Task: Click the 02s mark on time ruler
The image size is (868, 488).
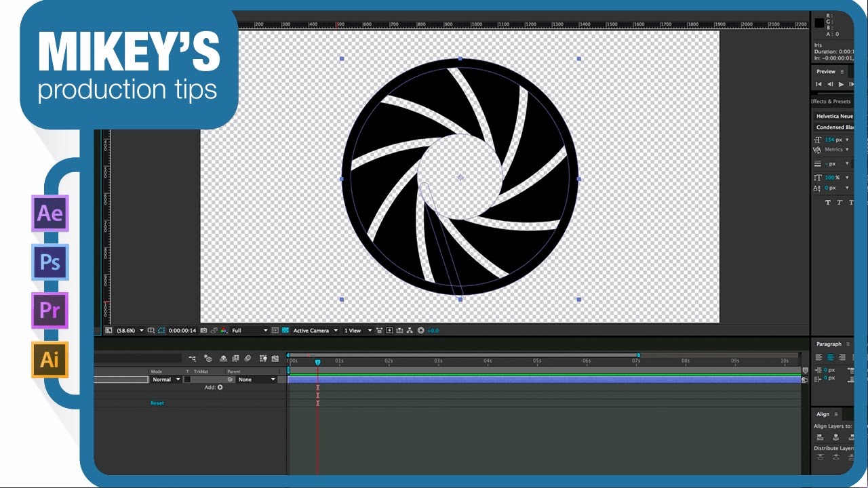Action: [389, 361]
